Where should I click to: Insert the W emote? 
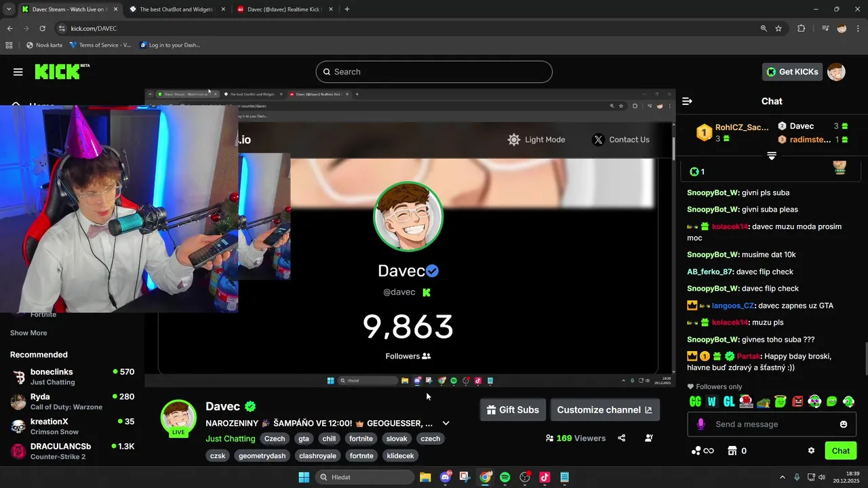[711, 401]
